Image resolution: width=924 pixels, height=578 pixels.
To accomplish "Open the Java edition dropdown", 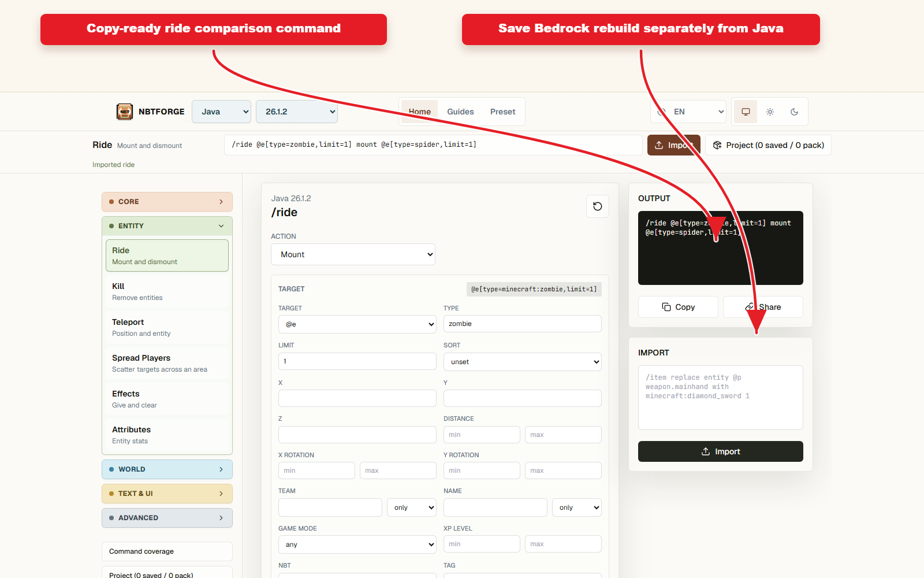I will pyautogui.click(x=221, y=112).
